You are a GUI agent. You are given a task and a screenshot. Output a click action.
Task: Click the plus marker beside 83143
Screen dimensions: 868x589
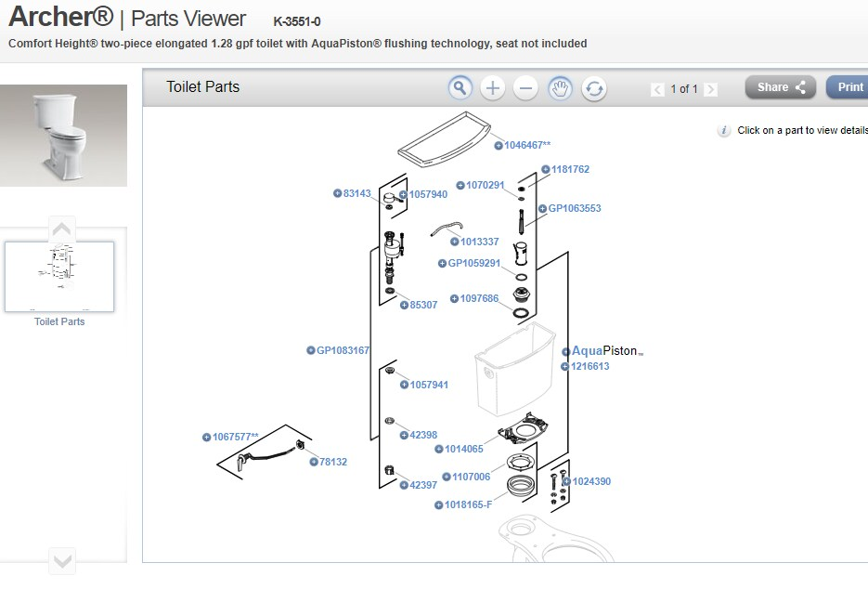coord(337,193)
